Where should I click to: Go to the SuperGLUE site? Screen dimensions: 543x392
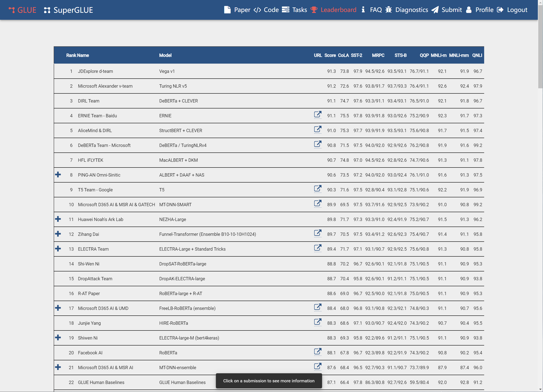pos(69,10)
